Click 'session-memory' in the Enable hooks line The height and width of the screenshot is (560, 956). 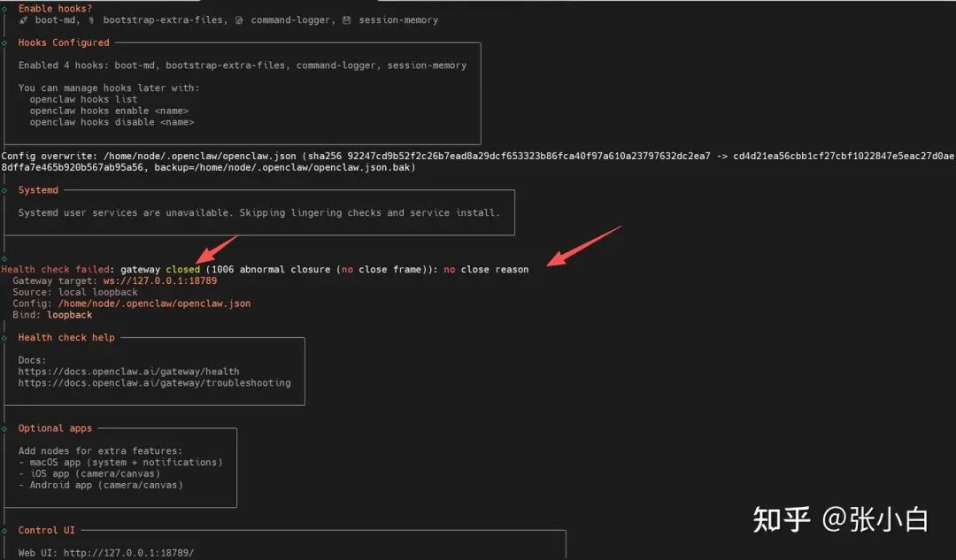click(x=398, y=20)
